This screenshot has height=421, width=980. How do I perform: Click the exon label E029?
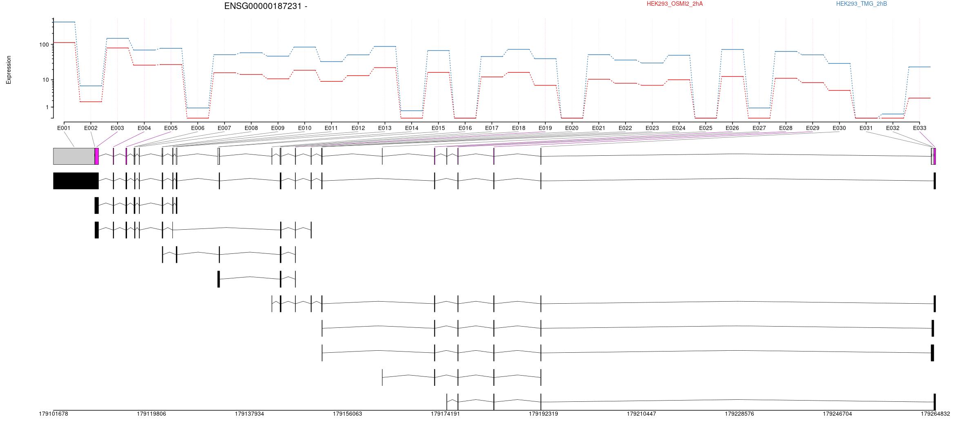point(813,128)
